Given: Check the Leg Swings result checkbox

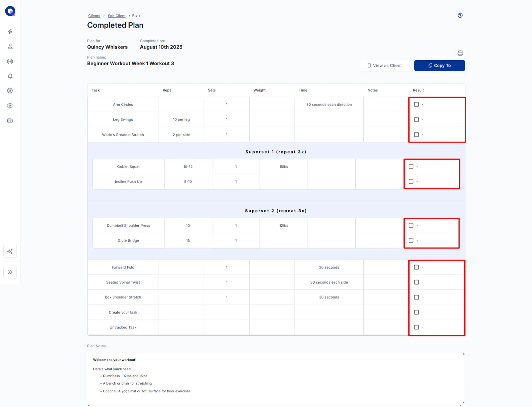Looking at the screenshot, I should point(416,119).
